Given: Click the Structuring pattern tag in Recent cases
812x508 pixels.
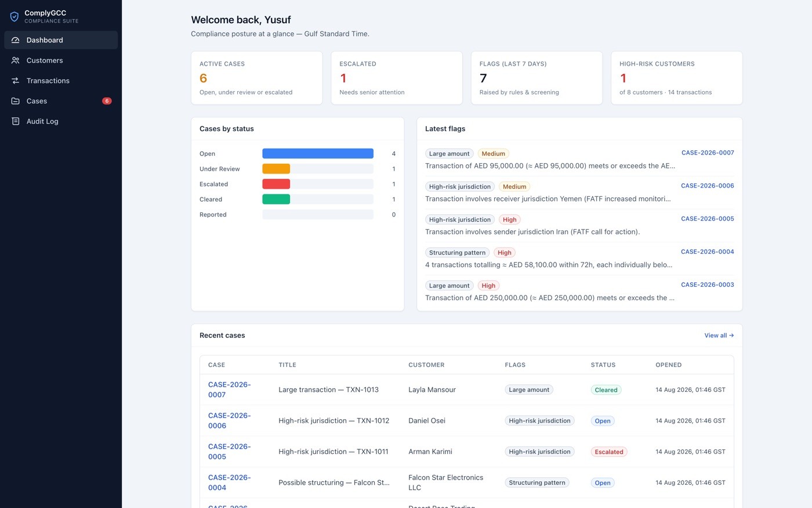Looking at the screenshot, I should [537, 482].
